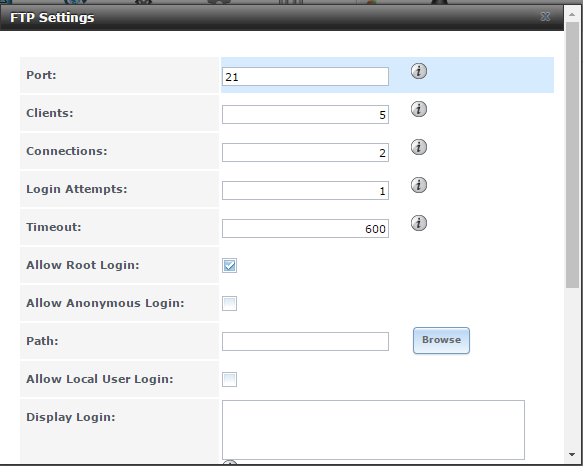The height and width of the screenshot is (466, 583).
Task: Enable the Allow Anonymous Login checkbox
Action: [229, 303]
